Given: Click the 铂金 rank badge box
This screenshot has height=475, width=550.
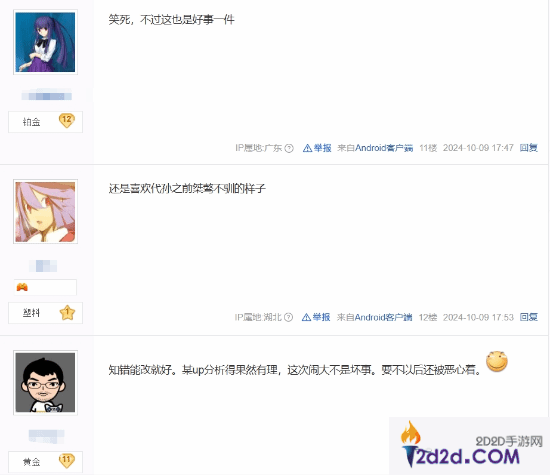Looking at the screenshot, I should click(45, 122).
